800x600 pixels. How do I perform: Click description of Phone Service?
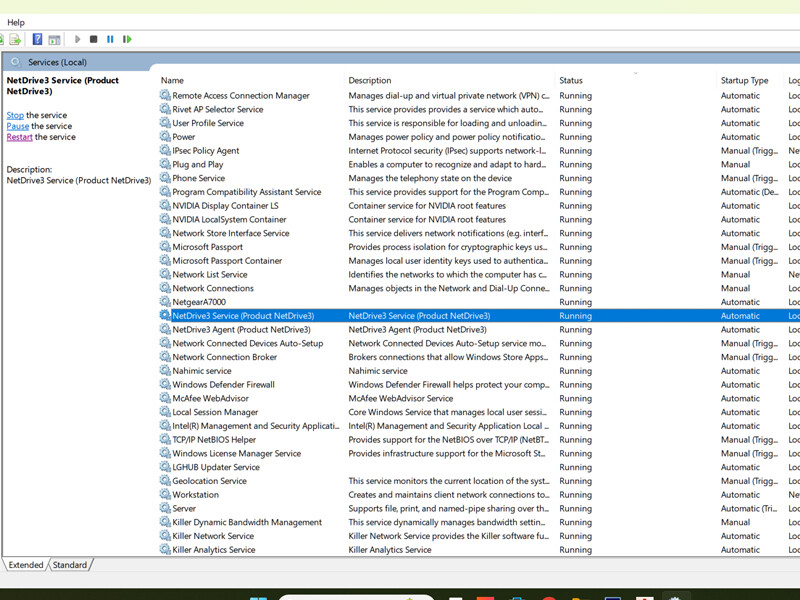430,178
